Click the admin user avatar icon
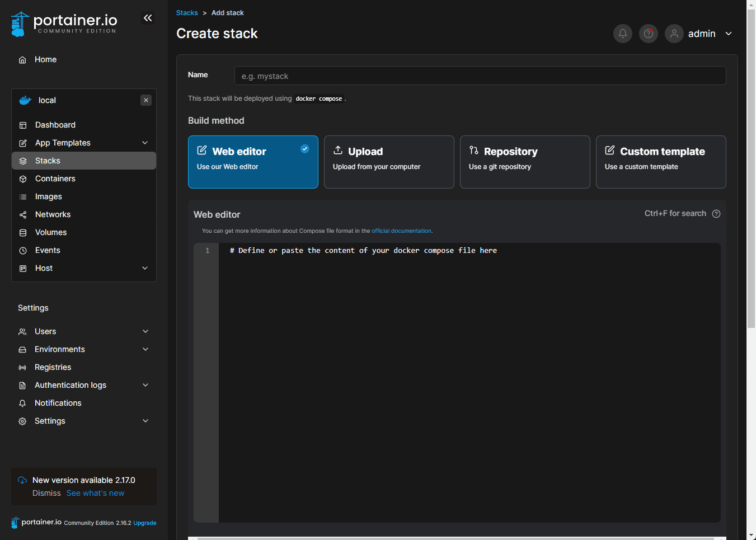 point(674,34)
